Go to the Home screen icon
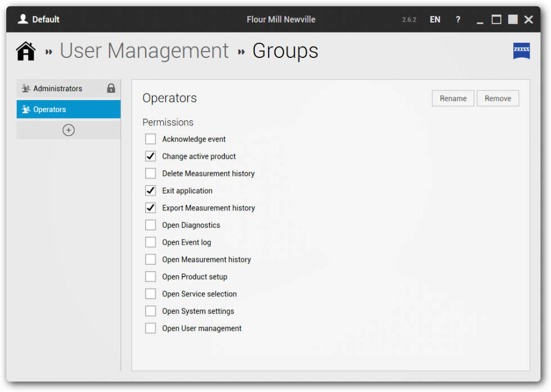Screen dimensions: 551x392 point(26,51)
